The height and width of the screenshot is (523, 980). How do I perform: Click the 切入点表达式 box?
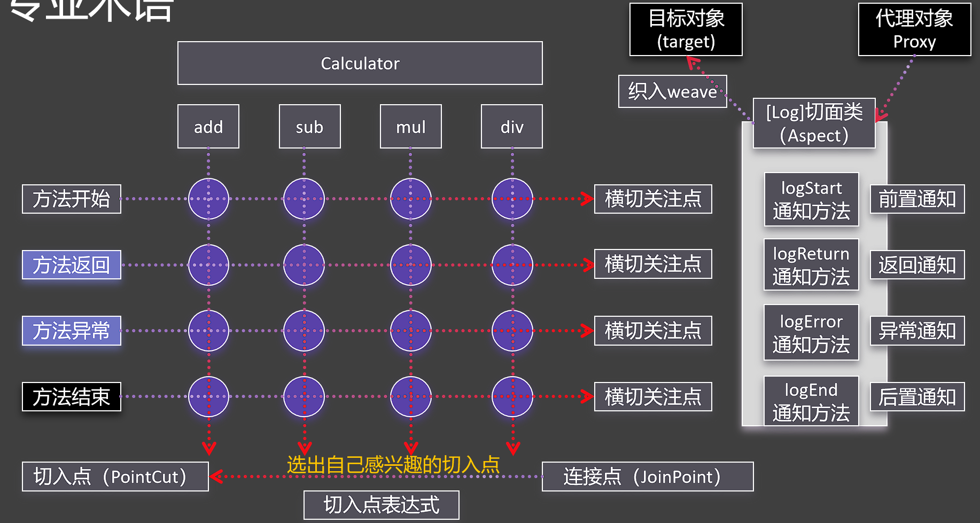tap(382, 505)
